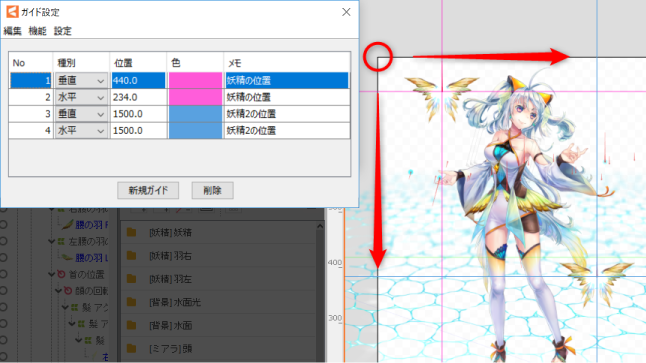The image size is (646, 363).
Task: Click the folder icon beside [背景]水面光
Action: tap(131, 302)
